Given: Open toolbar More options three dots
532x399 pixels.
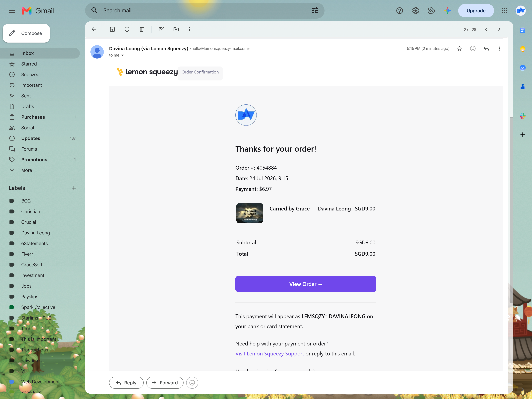Looking at the screenshot, I should pyautogui.click(x=190, y=29).
